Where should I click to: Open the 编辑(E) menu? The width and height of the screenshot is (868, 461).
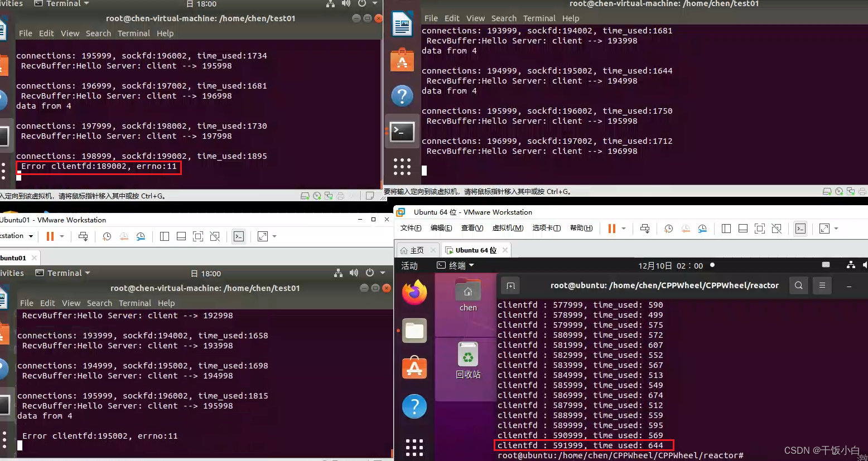(441, 228)
